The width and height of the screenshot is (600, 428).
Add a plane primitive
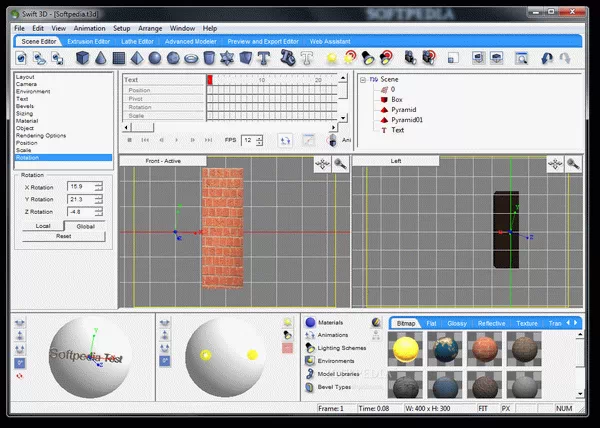tap(119, 58)
